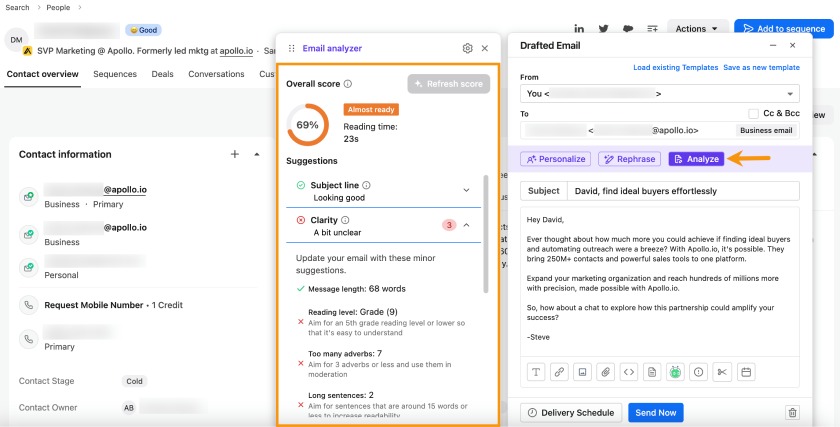Click the Business email tag
The width and height of the screenshot is (840, 427).
(x=766, y=130)
